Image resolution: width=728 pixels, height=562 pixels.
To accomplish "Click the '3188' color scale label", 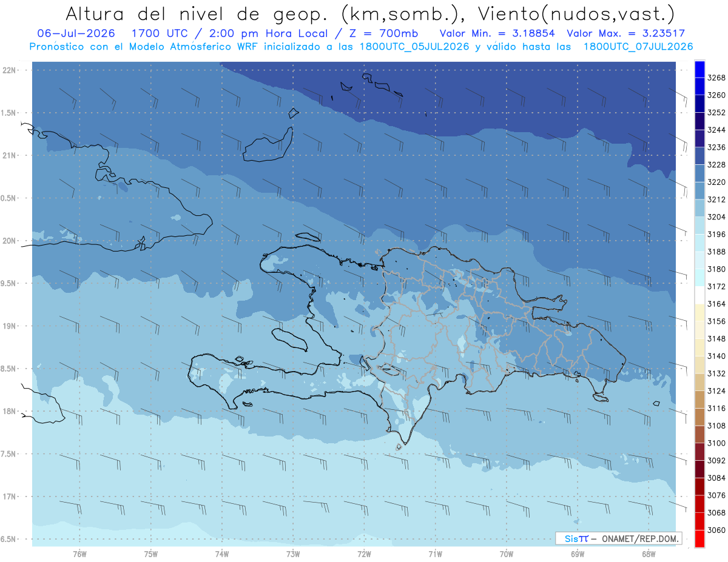I will click(x=716, y=252).
